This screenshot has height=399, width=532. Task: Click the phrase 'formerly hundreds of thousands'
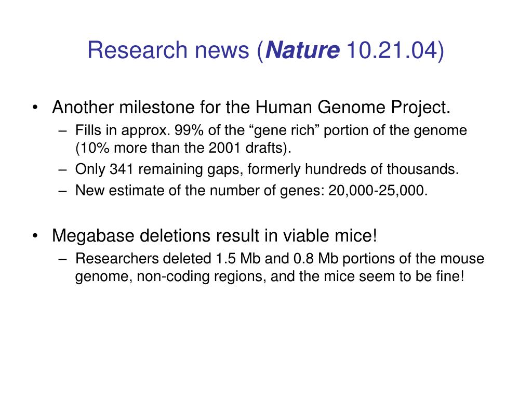[x=353, y=169]
